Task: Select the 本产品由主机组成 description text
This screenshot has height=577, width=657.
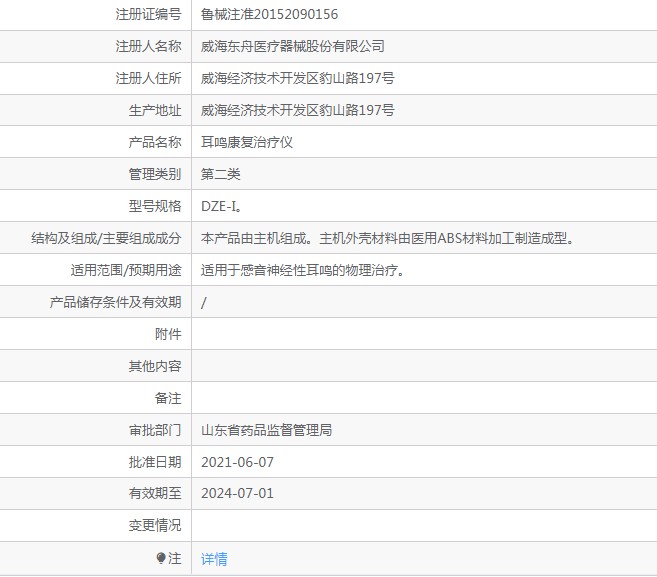Action: (x=388, y=238)
